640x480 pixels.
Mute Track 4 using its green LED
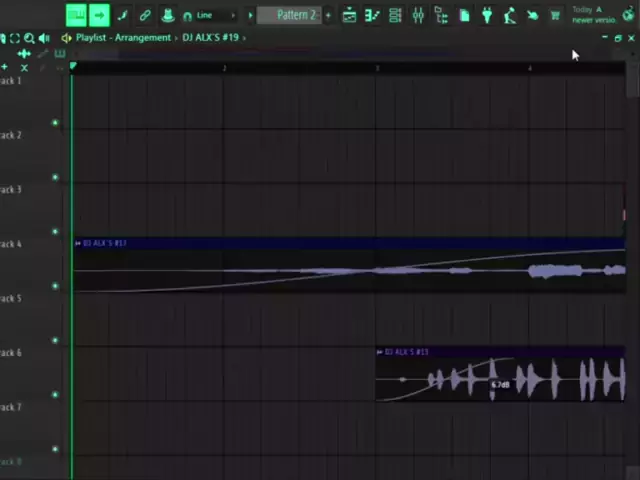pyautogui.click(x=55, y=286)
